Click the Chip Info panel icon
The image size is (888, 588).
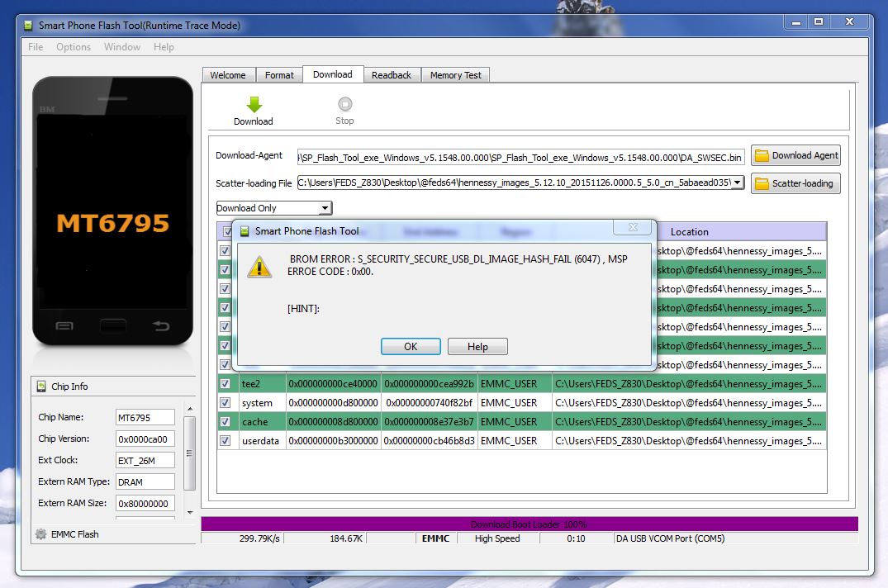(41, 386)
